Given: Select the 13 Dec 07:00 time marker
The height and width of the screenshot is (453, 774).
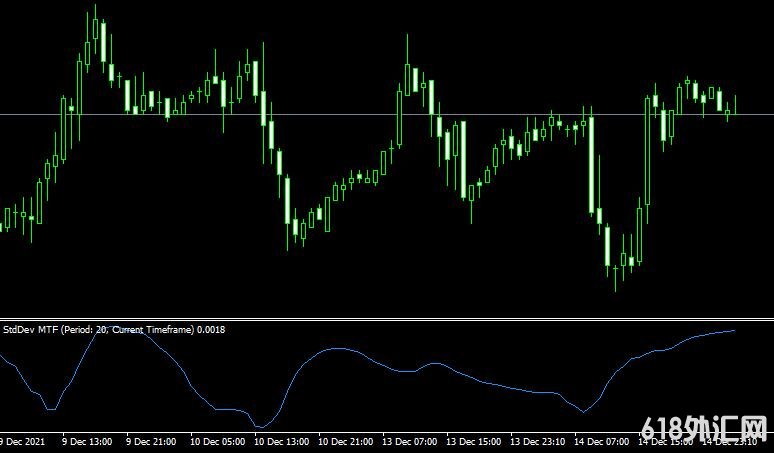Looking at the screenshot, I should [x=412, y=441].
